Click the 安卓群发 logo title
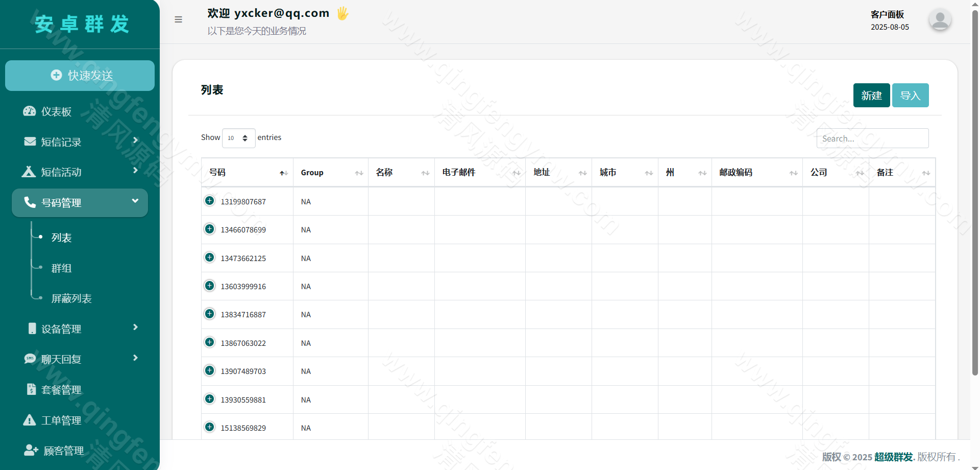 point(82,24)
